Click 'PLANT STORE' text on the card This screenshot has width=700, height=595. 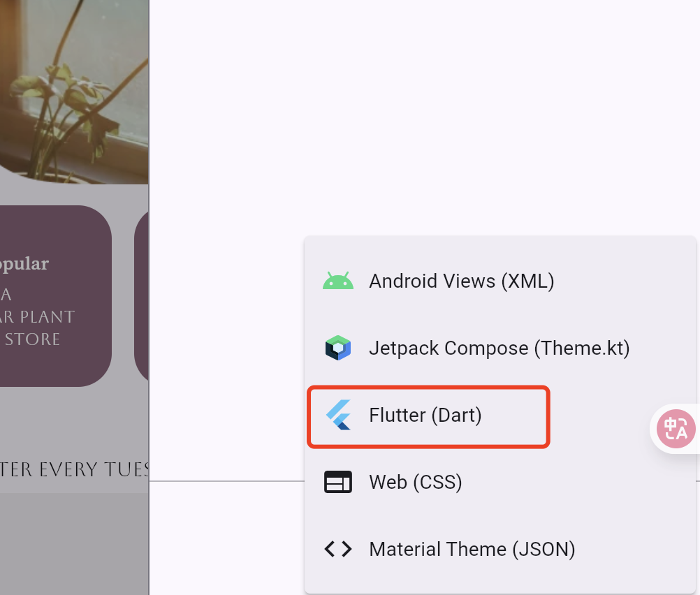(38, 328)
